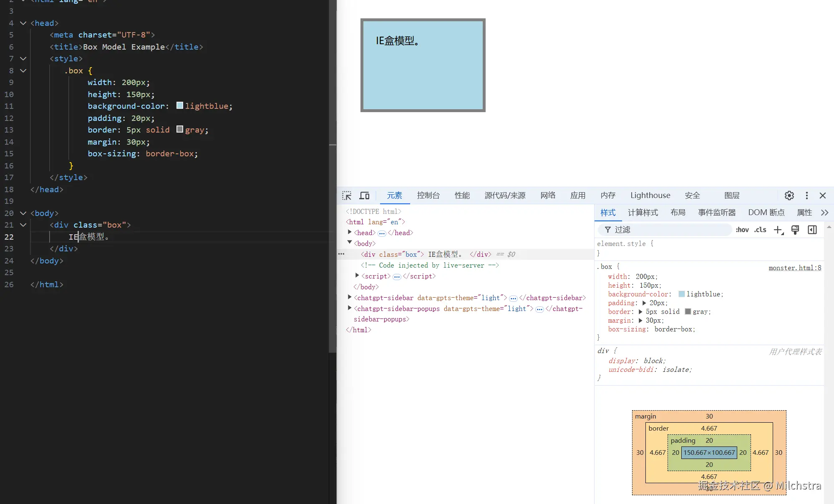Screen dimensions: 834x504
Task: Click the new style rule plus icon
Action: [x=778, y=230]
